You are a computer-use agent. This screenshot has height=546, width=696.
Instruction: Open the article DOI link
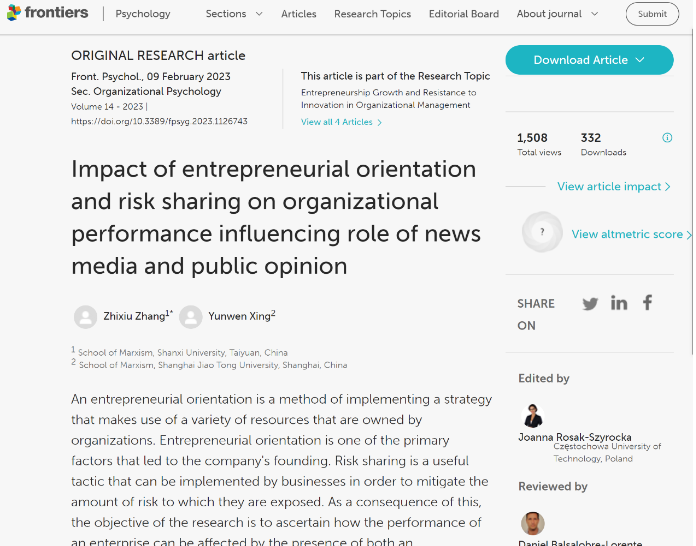[159, 121]
